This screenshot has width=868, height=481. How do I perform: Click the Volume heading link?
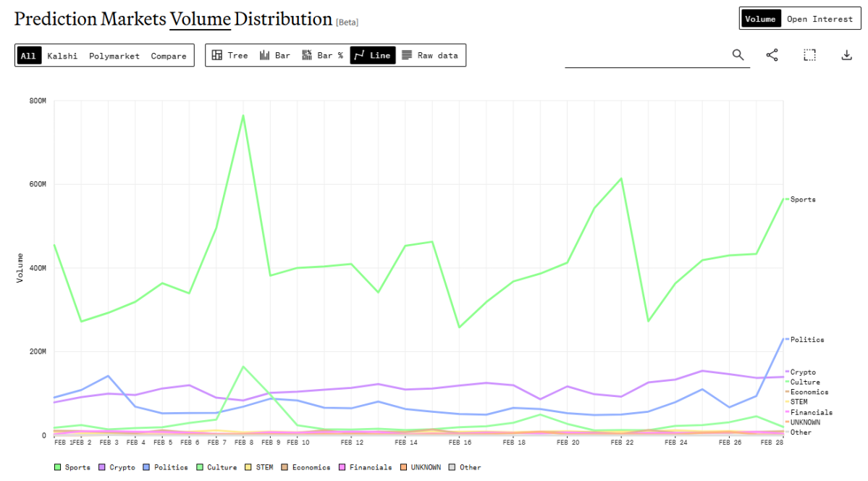(x=200, y=18)
